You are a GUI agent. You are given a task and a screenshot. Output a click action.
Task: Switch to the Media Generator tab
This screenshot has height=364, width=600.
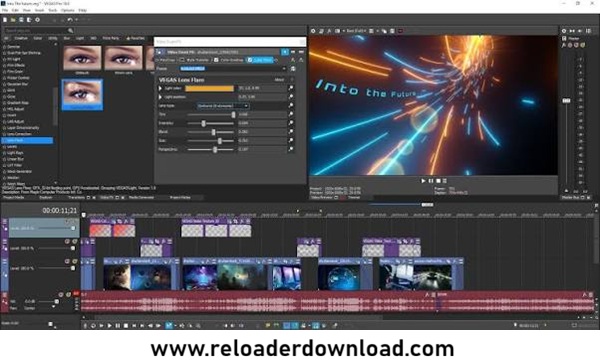(142, 198)
